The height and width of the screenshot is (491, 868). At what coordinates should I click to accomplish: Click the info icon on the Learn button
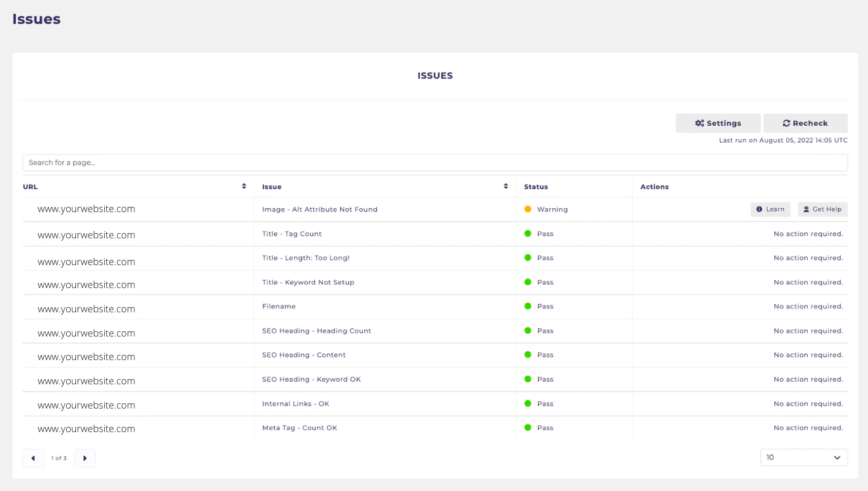[x=761, y=209]
